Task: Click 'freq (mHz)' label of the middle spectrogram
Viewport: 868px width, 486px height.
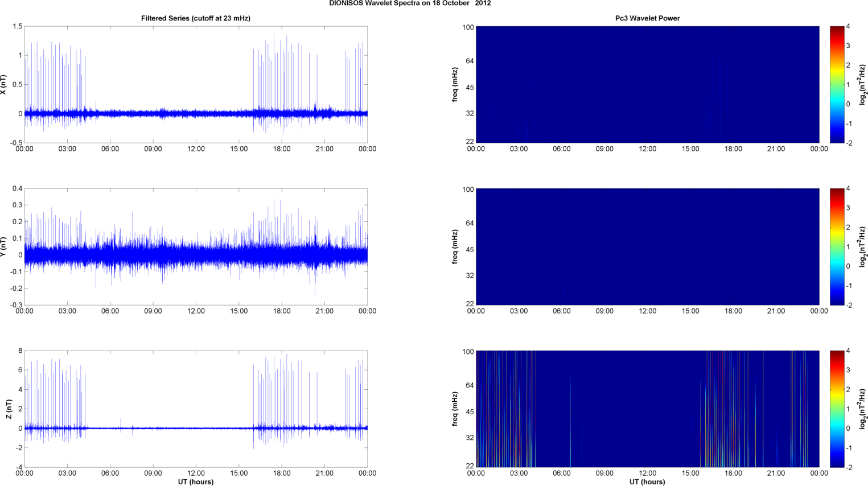Action: (x=455, y=247)
